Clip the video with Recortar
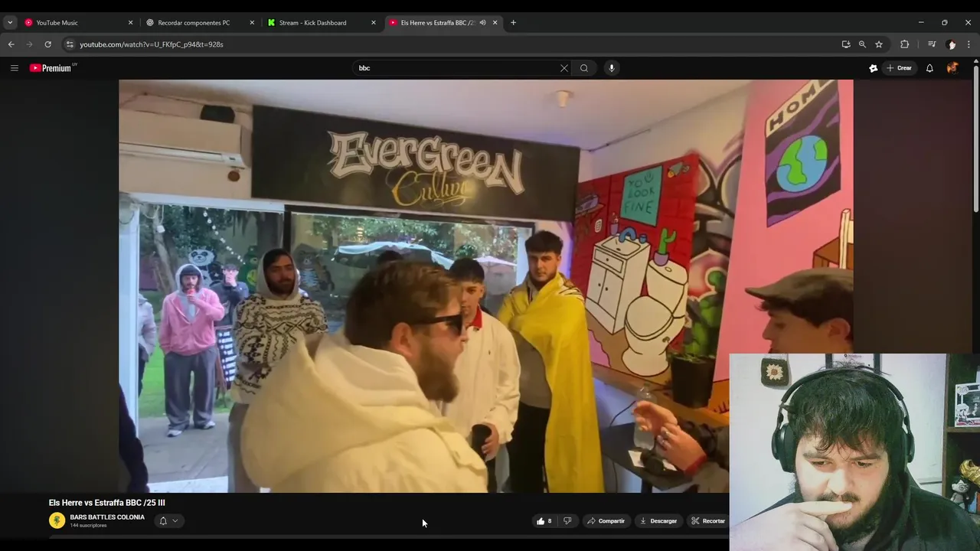 708,521
